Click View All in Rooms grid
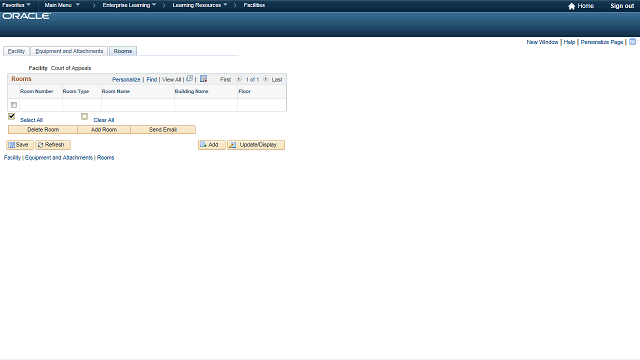 coord(171,80)
